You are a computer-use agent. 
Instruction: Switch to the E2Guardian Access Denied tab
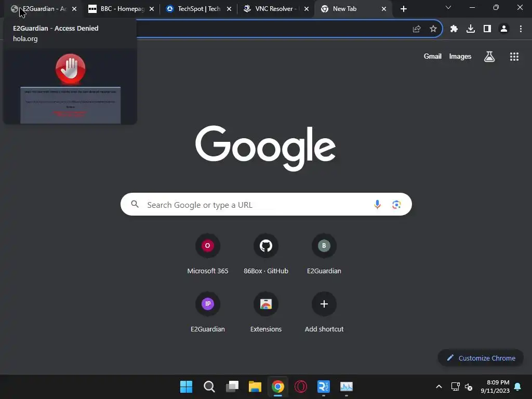(x=43, y=9)
